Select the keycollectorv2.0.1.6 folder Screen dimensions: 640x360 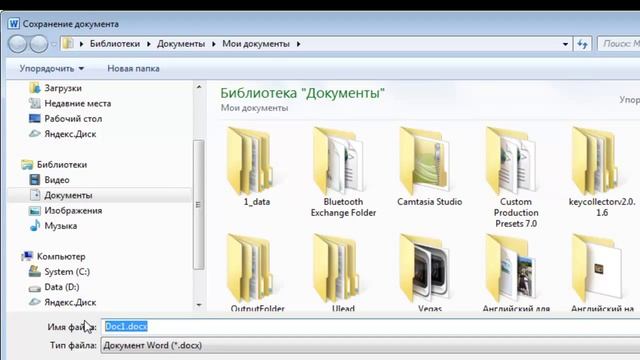602,172
